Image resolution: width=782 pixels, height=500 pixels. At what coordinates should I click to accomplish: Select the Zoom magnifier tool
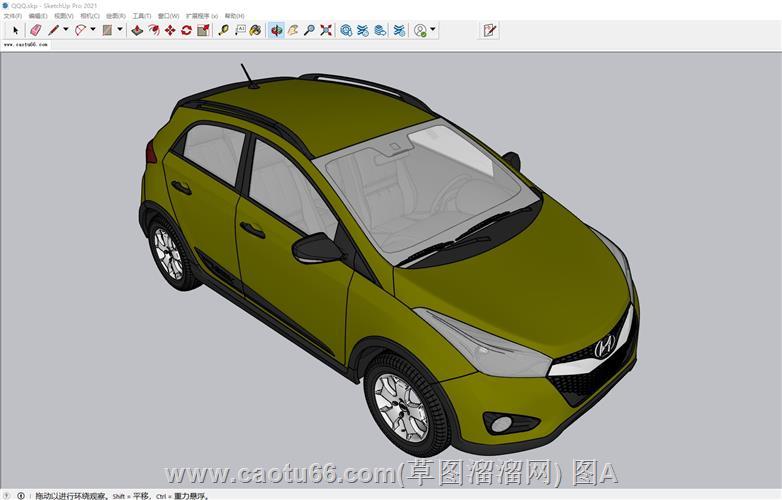[309, 30]
